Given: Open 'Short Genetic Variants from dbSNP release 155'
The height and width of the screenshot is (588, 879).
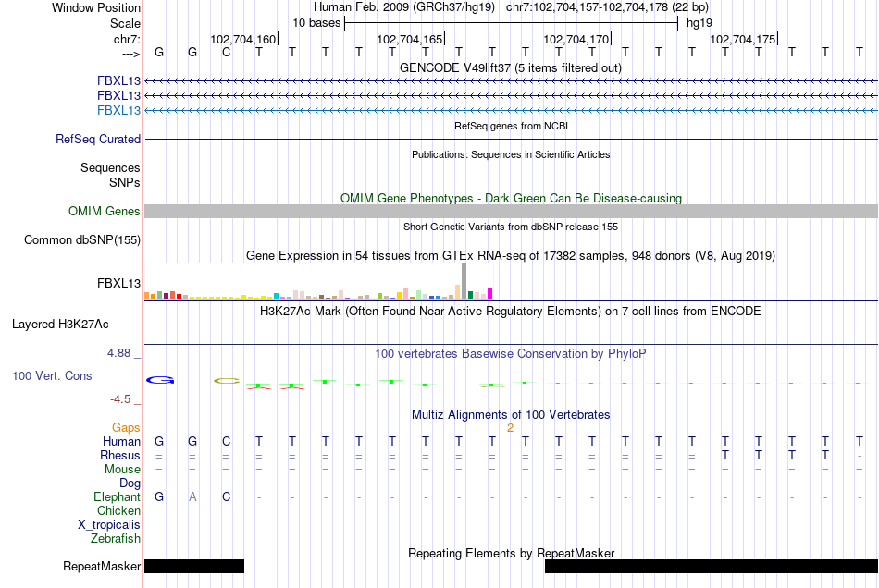Looking at the screenshot, I should (x=511, y=227).
